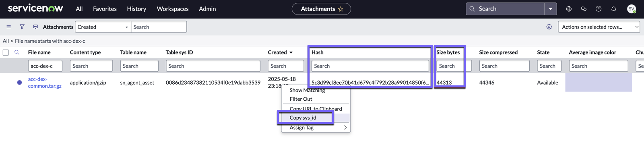Open the activity stream icon
The image size is (644, 145).
point(35,27)
